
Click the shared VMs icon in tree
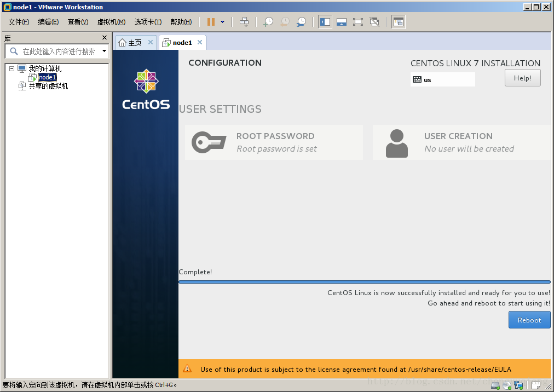coord(22,86)
